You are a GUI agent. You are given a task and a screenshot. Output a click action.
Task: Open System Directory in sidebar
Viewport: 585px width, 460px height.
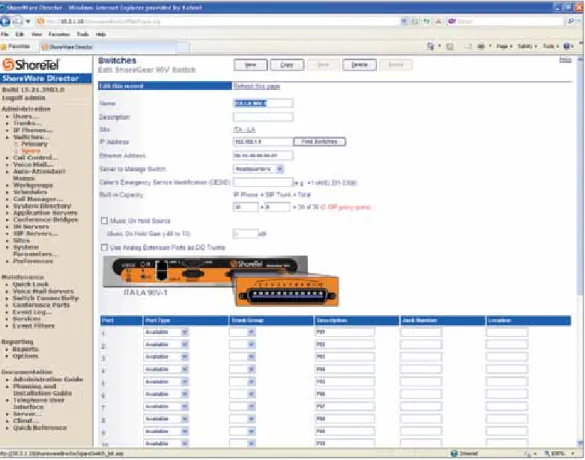click(x=42, y=206)
